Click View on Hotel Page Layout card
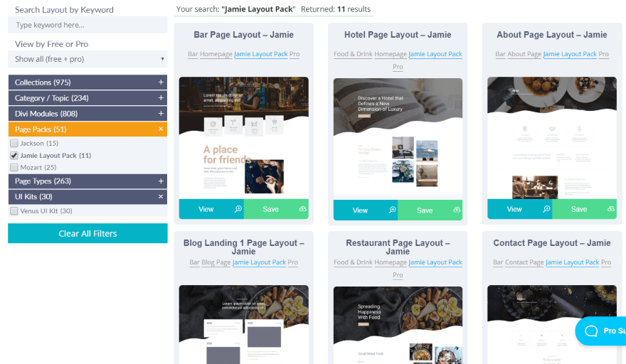This screenshot has width=626, height=364. 366,210
